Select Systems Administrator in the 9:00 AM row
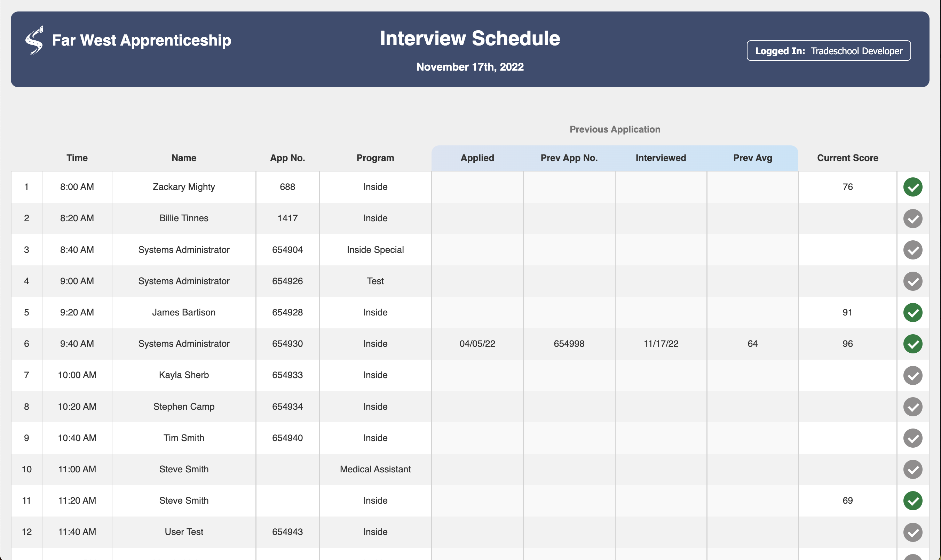This screenshot has width=941, height=560. point(184,281)
